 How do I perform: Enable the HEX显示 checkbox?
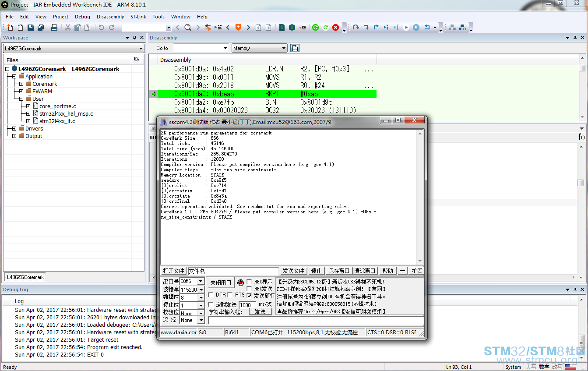click(x=249, y=282)
